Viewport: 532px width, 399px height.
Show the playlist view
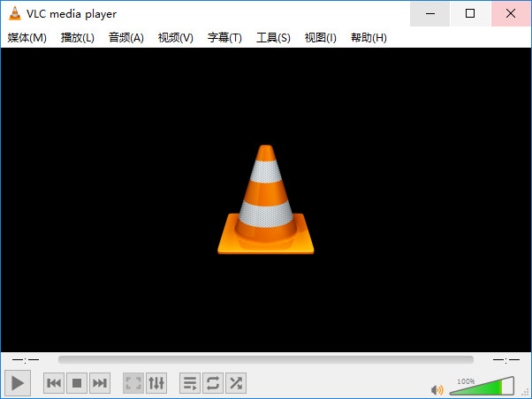tap(190, 383)
